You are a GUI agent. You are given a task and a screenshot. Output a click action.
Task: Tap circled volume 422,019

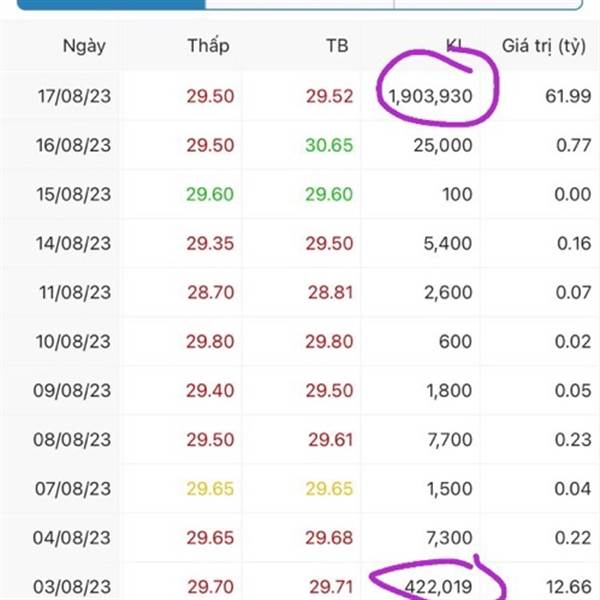point(438,587)
